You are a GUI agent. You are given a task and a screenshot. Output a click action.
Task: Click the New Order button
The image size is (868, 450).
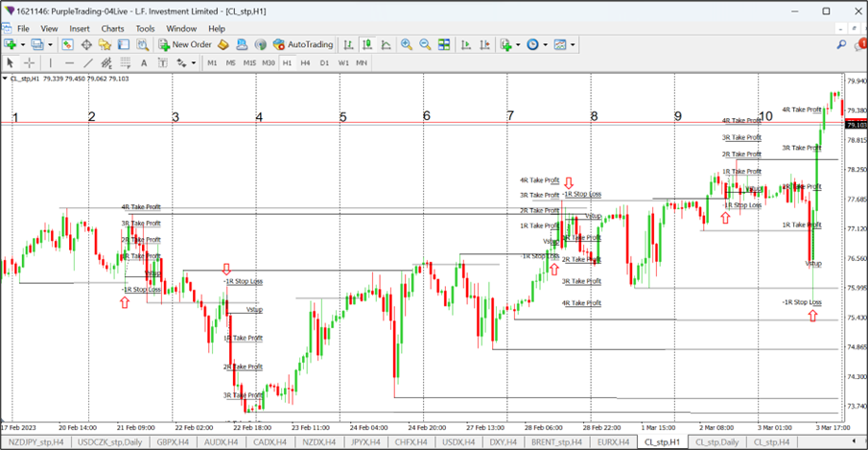pyautogui.click(x=185, y=44)
